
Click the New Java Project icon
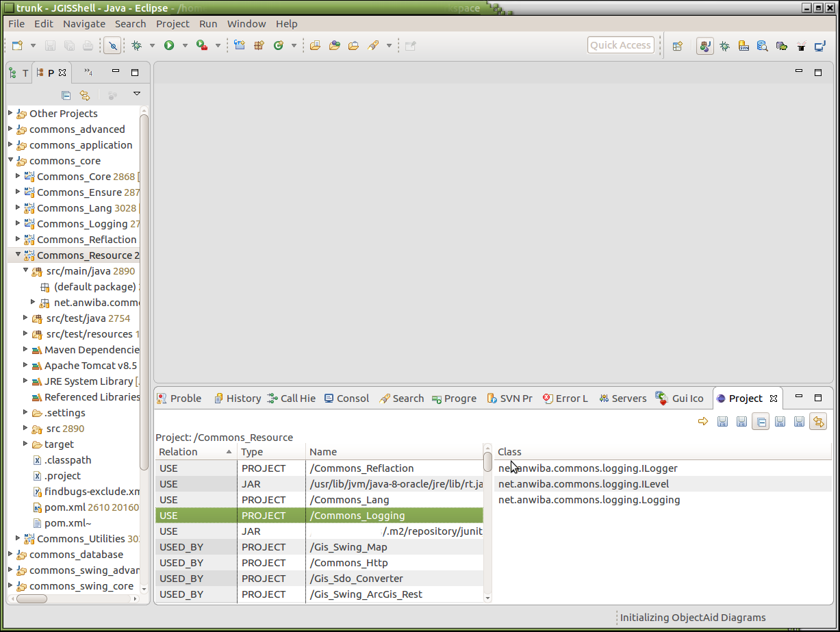point(239,45)
